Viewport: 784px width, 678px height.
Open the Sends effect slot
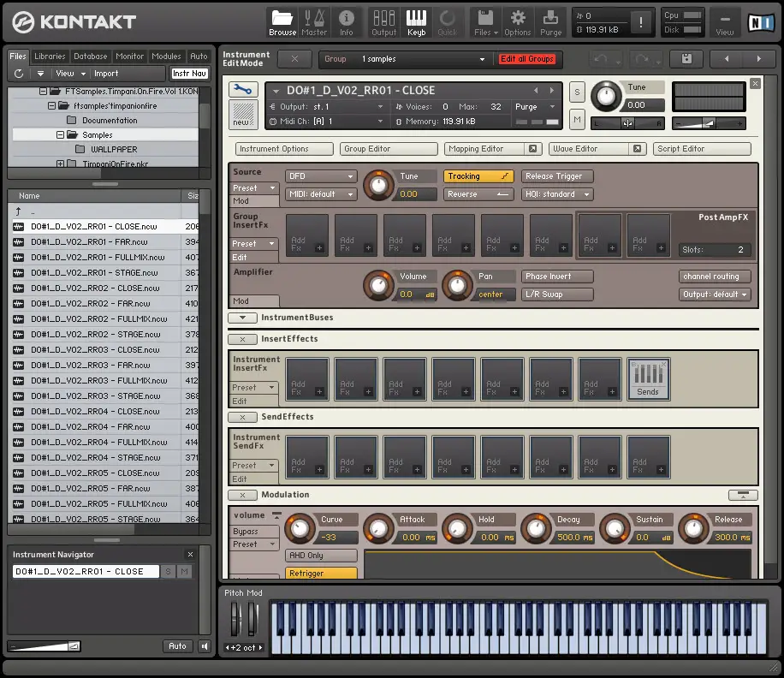click(648, 379)
